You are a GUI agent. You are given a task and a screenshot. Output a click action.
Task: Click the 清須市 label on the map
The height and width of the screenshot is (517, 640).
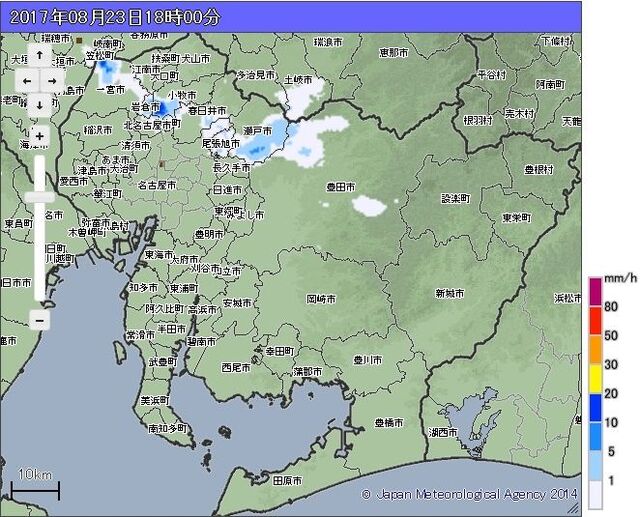(135, 145)
